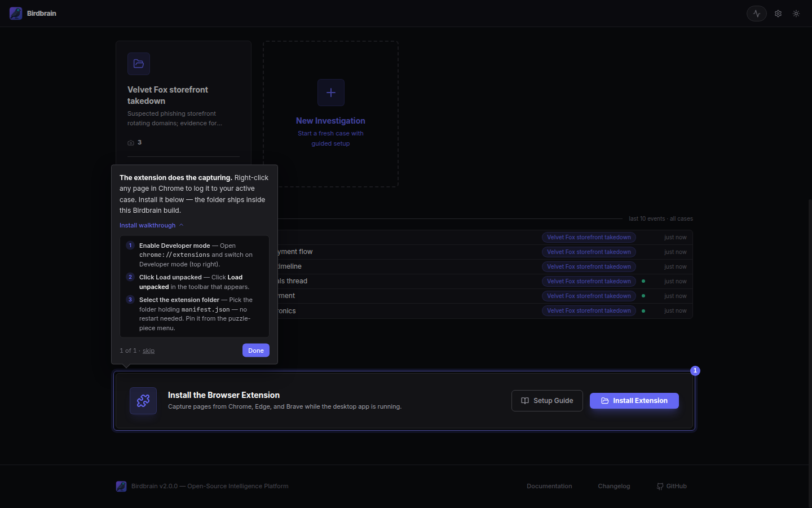Click the folder icon on Velvet Fox card
The image size is (812, 508).
pyautogui.click(x=139, y=64)
